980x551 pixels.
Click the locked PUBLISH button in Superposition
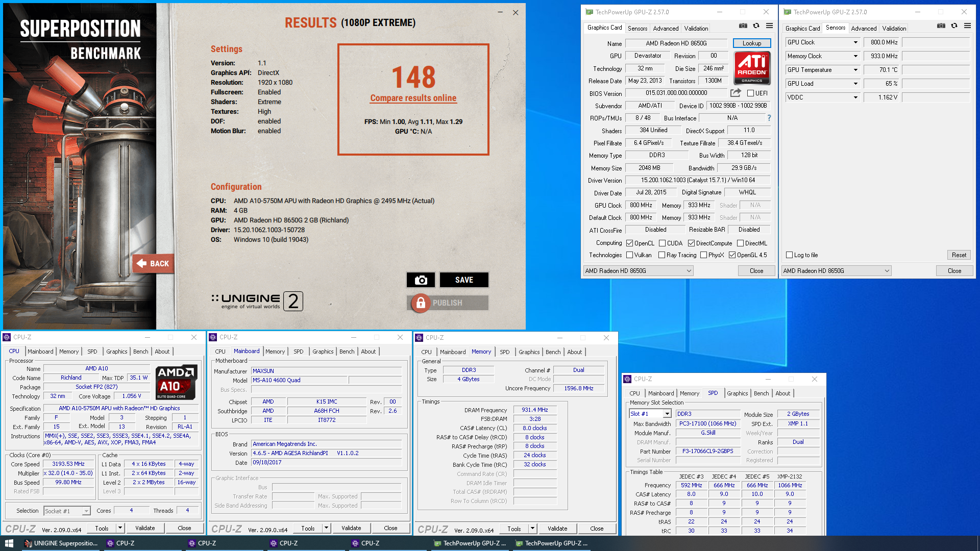click(448, 303)
